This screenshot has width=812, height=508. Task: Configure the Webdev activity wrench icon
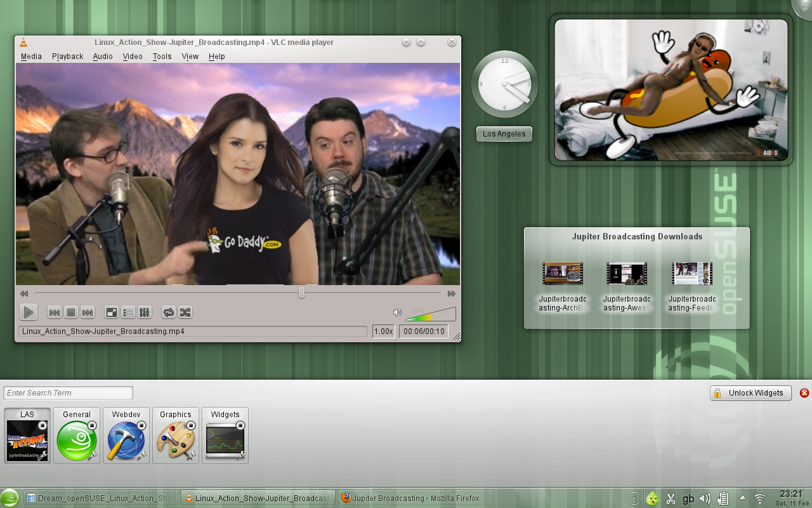[141, 455]
